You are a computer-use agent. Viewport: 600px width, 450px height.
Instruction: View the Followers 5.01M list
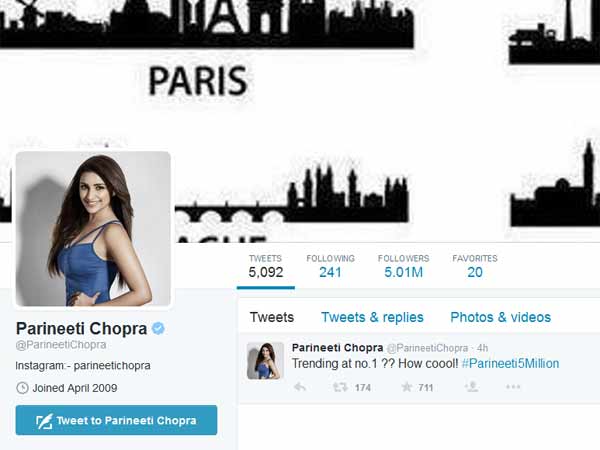coord(403,266)
